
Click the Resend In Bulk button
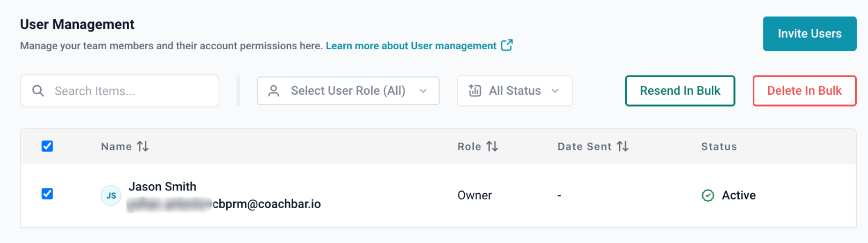[x=680, y=91]
